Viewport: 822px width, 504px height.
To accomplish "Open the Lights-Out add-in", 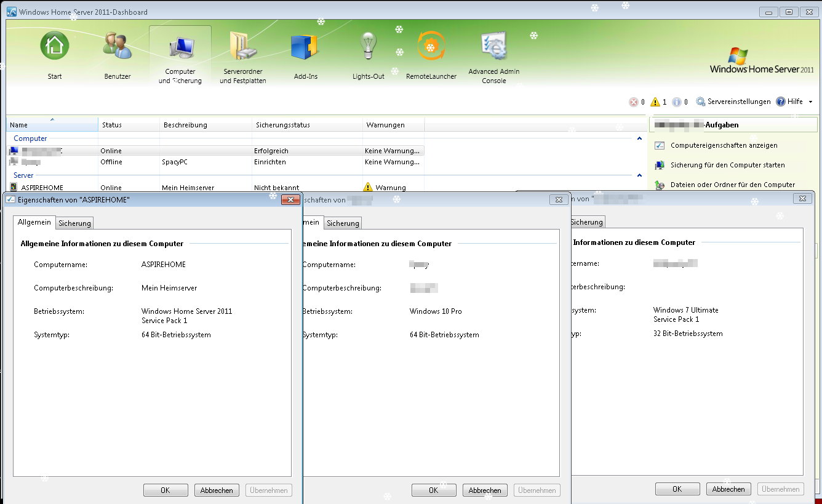I will tap(369, 55).
